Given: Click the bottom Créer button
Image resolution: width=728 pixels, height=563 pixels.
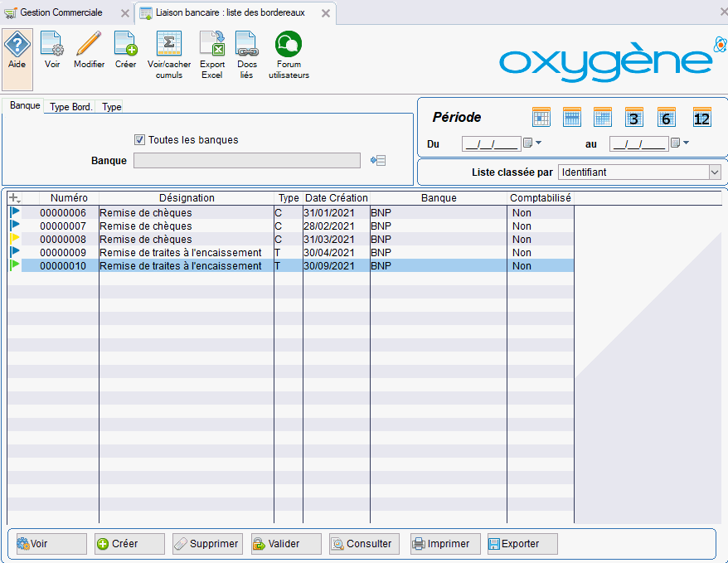Looking at the screenshot, I should [x=129, y=543].
